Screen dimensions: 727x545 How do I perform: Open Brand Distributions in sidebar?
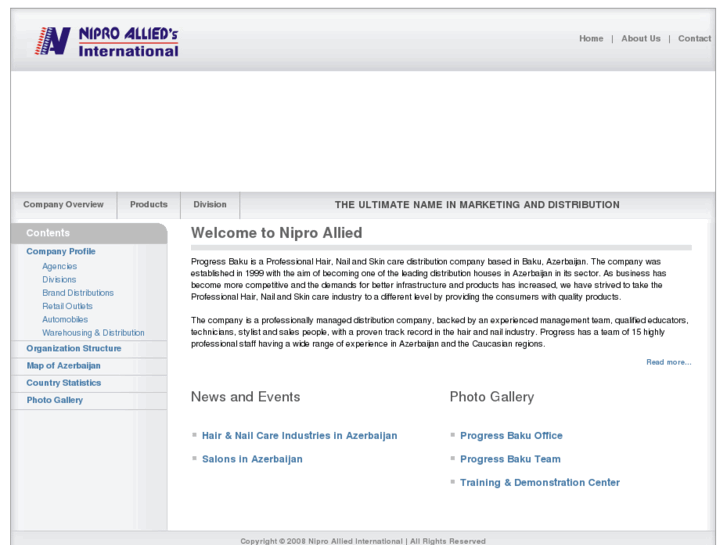(78, 293)
